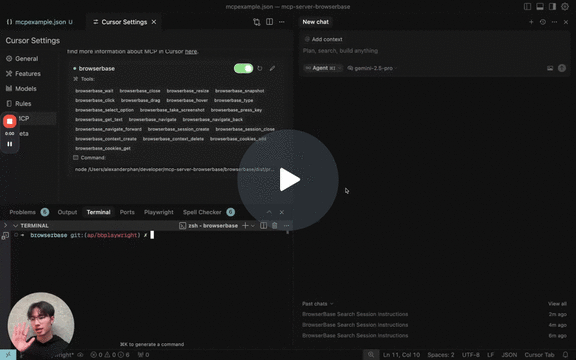Send the chat message with the arrow button
This screenshot has width=576, height=360.
tap(562, 68)
